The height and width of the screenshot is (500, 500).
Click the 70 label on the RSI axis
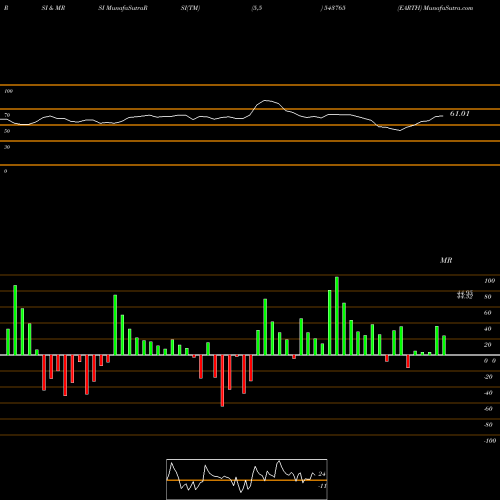pyautogui.click(x=7, y=115)
